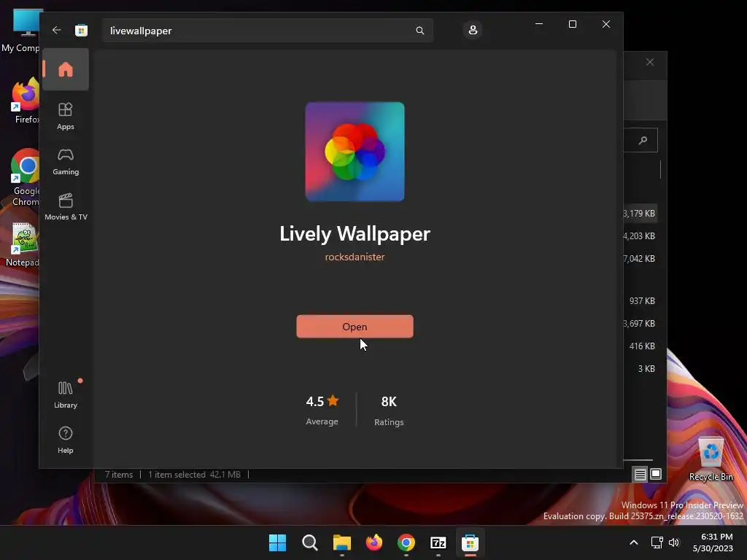Select the Recycle Bin desktop icon
Viewport: 747px width, 560px height.
(711, 459)
